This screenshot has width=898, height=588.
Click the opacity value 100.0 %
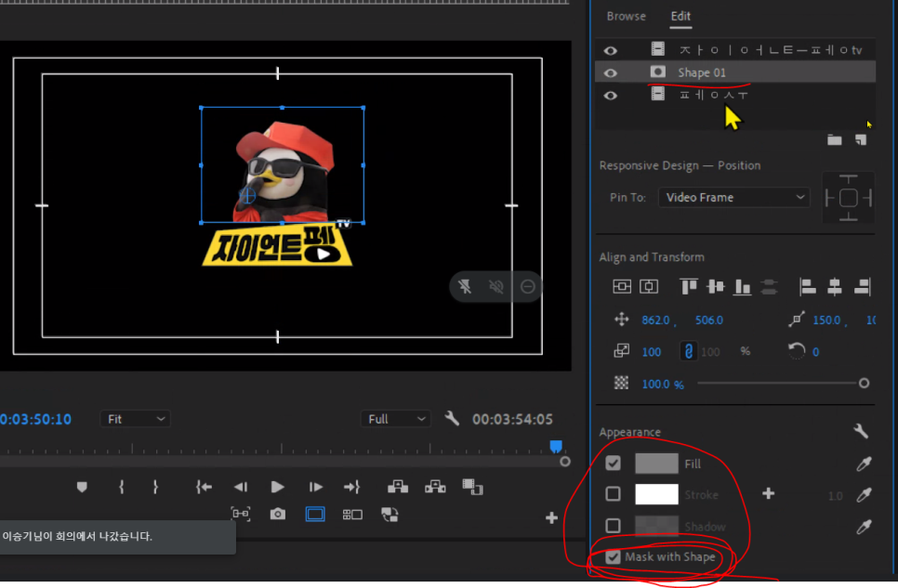coord(663,385)
